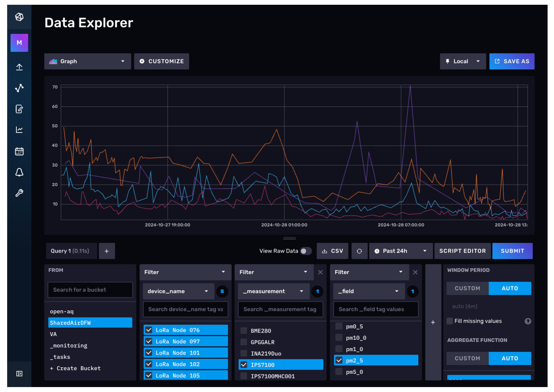
Task: Open Load Data upload icon in sidebar
Action: tap(19, 67)
